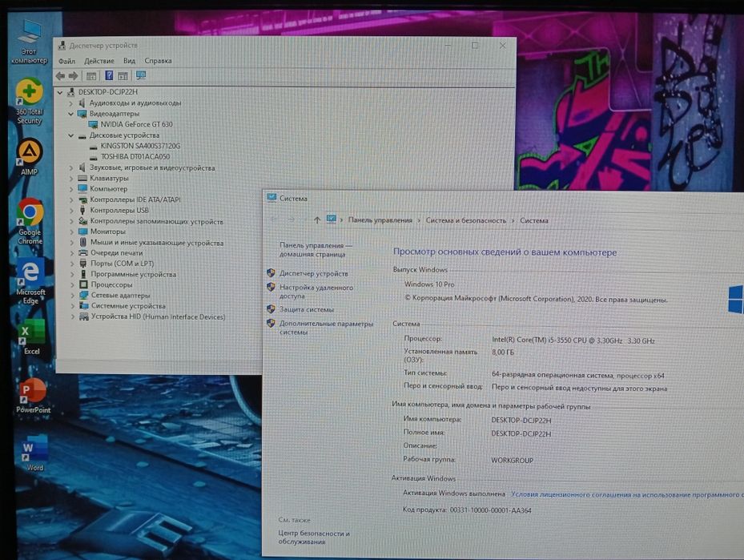The image size is (744, 560).
Task: Select Порты (COM и LPT) item
Action: (122, 264)
